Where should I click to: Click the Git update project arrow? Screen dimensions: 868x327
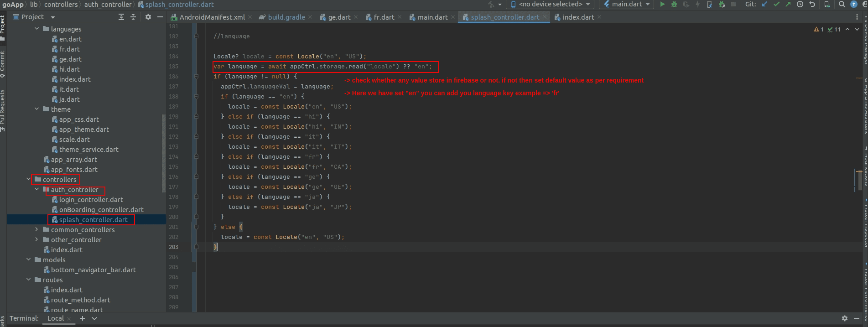(x=764, y=4)
